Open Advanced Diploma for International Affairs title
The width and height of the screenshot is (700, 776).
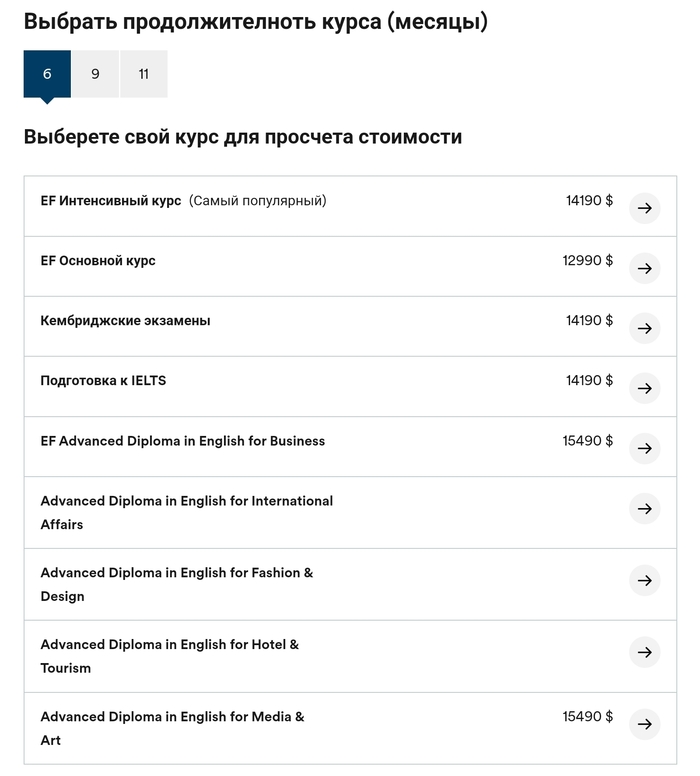[187, 512]
